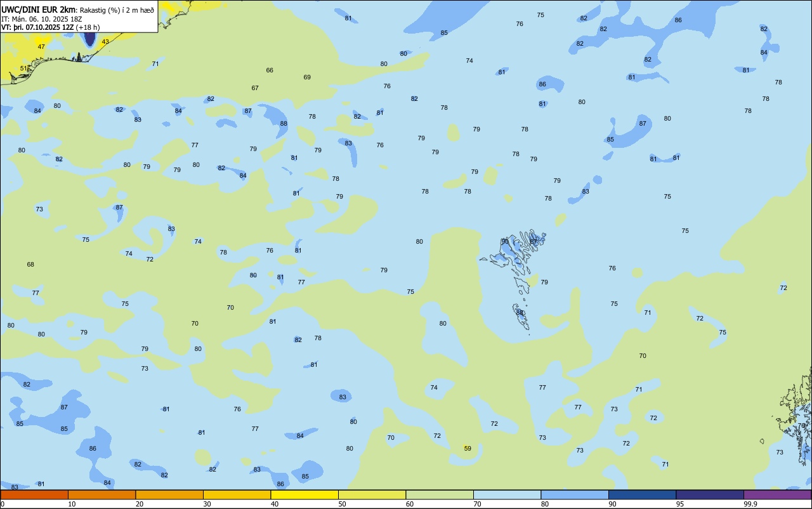Click the humidity value 67

(x=255, y=88)
